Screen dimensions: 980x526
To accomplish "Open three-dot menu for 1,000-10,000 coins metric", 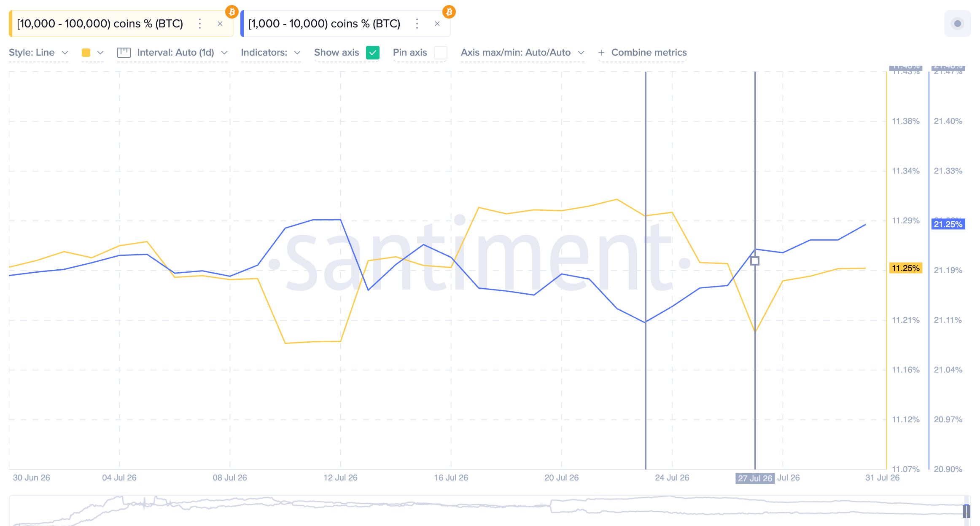I will click(417, 24).
